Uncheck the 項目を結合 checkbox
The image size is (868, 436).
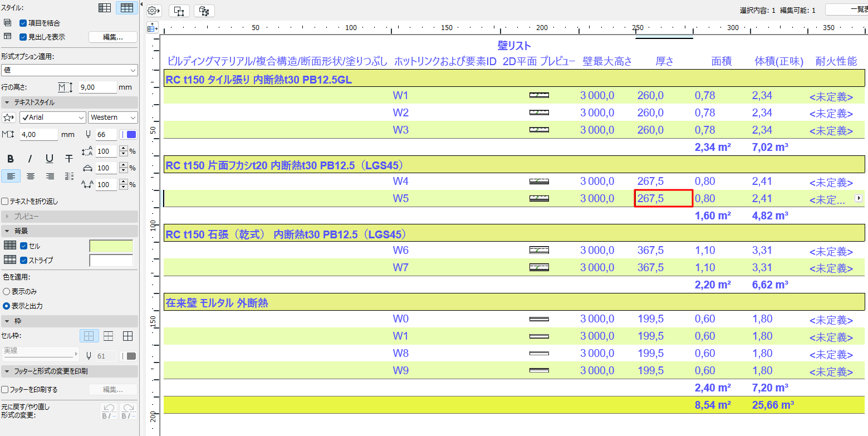tap(22, 23)
